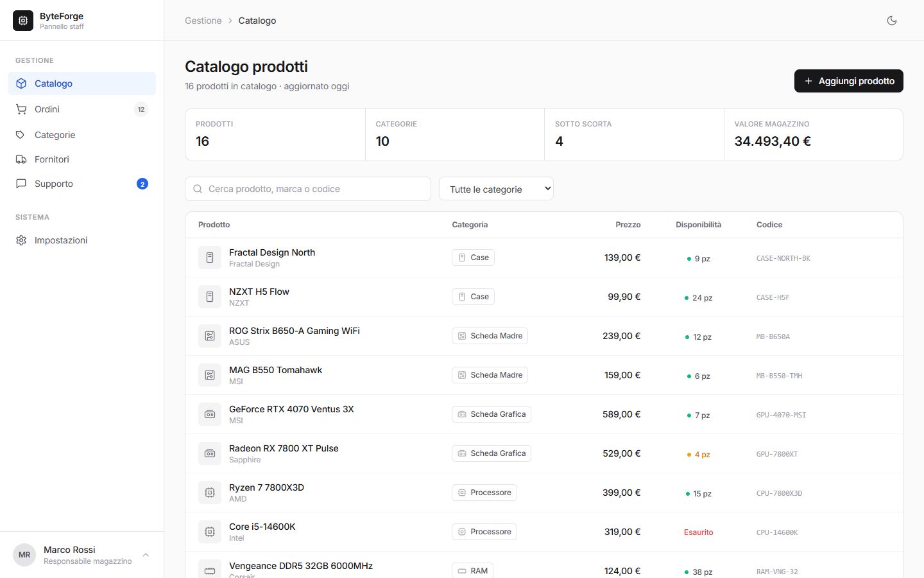Click the Prodotto column header
Screen dimensions: 924x578
[214, 225]
